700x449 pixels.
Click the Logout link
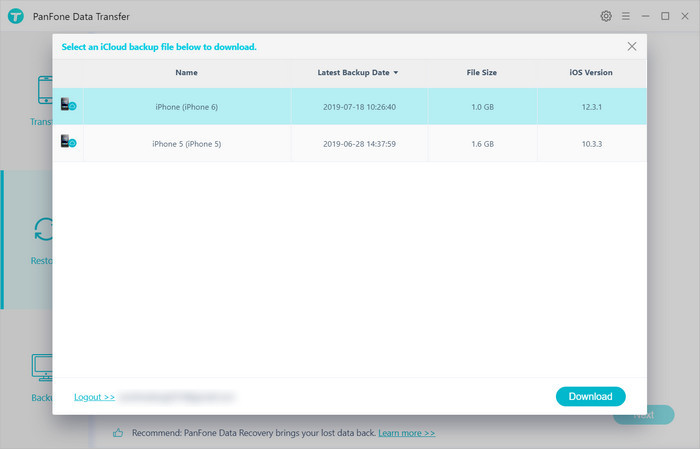point(94,397)
